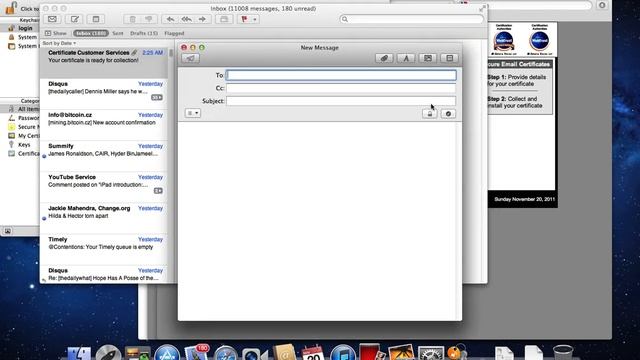
Task: Reply all using the double-arrow icon
Action: click(x=187, y=19)
